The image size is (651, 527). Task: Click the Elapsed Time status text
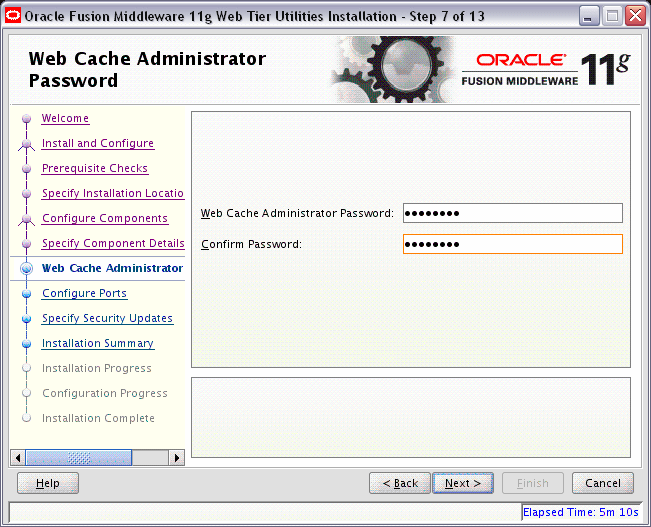point(581,512)
